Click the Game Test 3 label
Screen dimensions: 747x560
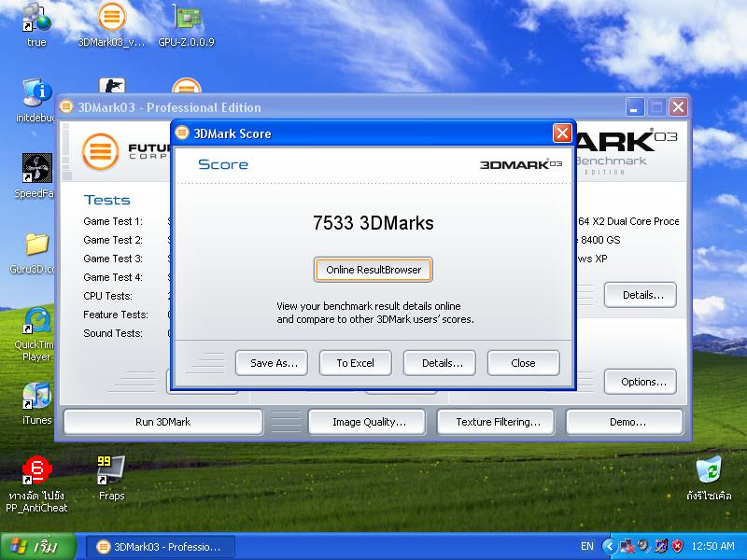pyautogui.click(x=113, y=259)
